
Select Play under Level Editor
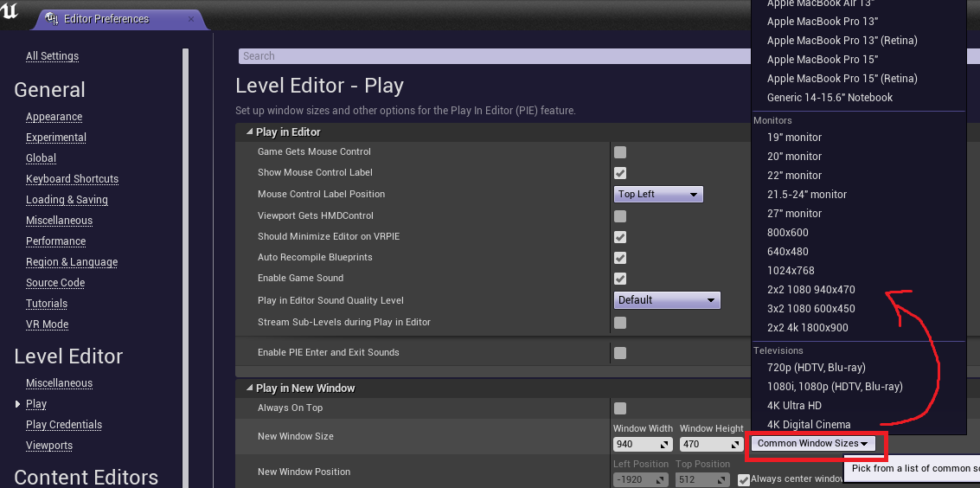36,404
